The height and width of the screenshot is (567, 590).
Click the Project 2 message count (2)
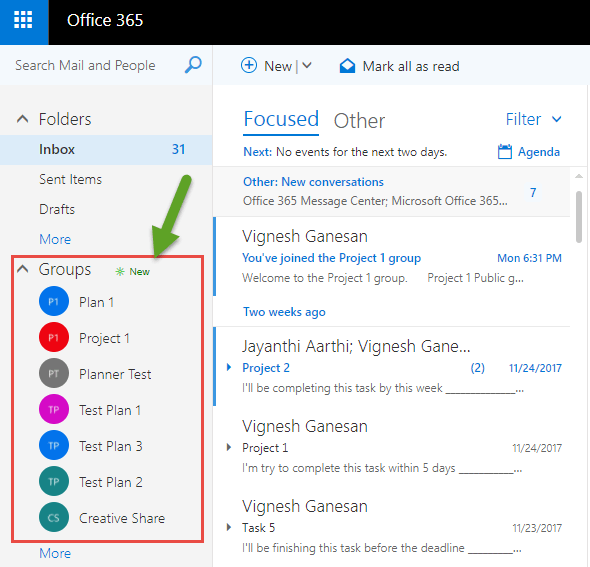point(477,368)
